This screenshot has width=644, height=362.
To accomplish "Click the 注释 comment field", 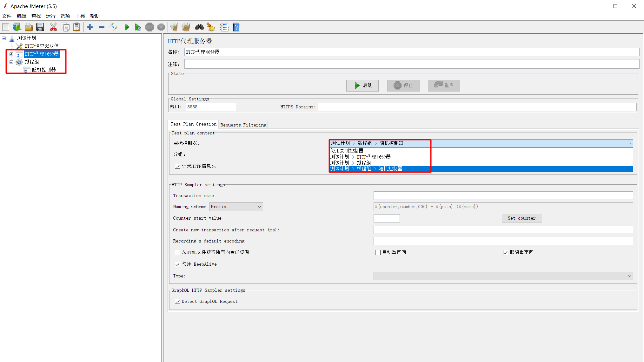I will pos(412,64).
